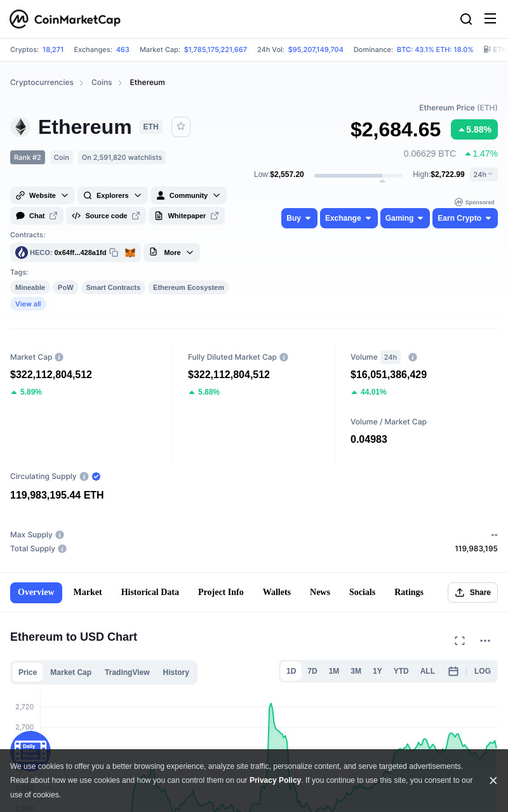Go to Cryptocurrencies breadcrumb
This screenshot has height=812, width=508.
click(42, 82)
